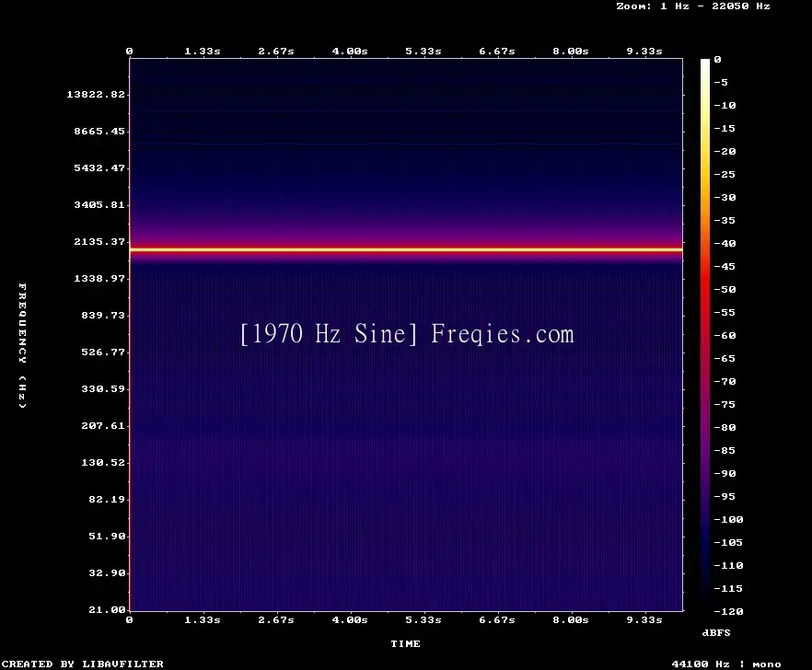
Task: Click the -80 dBFS scale label
Action: [725, 427]
